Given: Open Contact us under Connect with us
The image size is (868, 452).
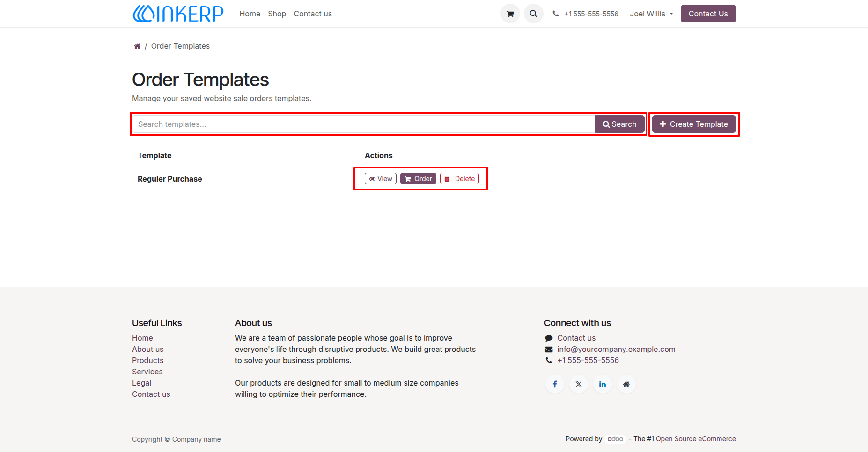Looking at the screenshot, I should (x=576, y=338).
